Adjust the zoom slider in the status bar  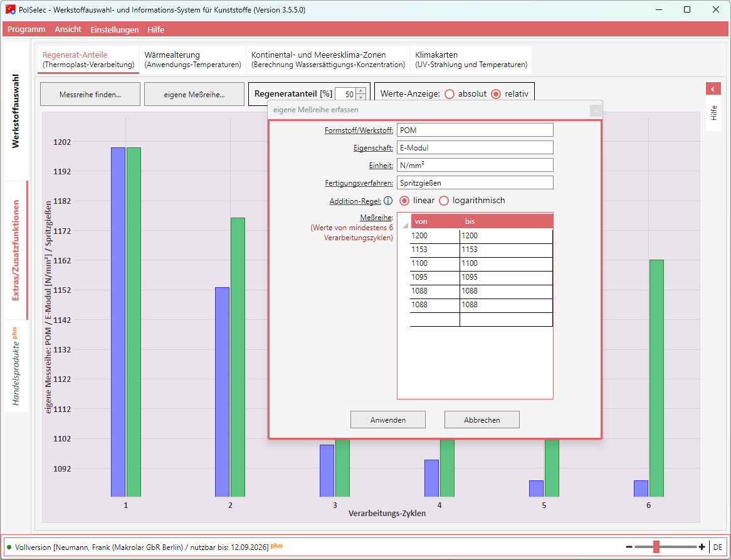click(x=656, y=546)
